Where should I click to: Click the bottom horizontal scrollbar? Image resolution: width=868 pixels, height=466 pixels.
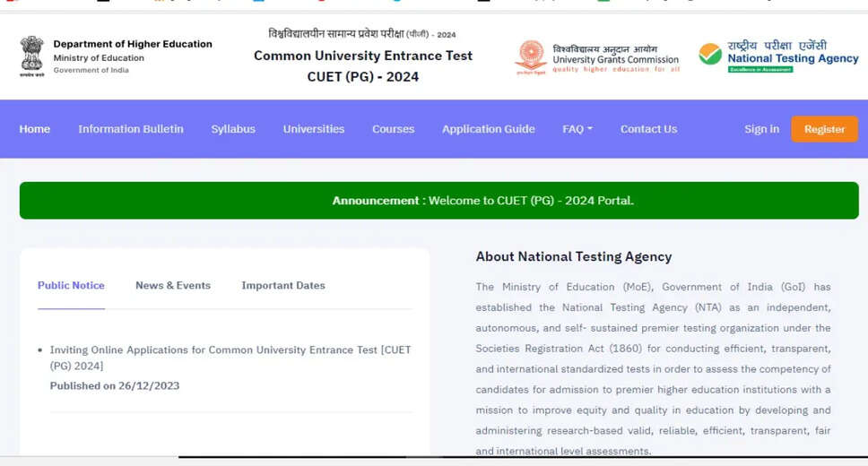click(523, 457)
